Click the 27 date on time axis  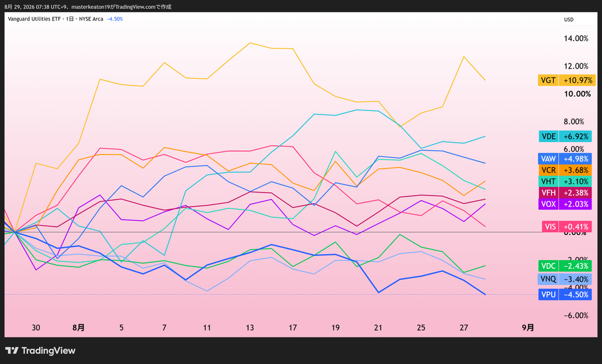(464, 328)
